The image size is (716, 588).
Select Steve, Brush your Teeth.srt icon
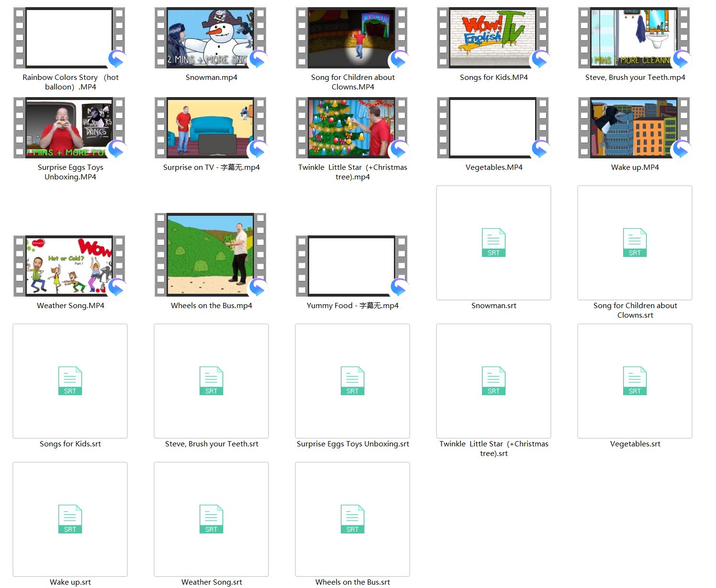pyautogui.click(x=211, y=381)
